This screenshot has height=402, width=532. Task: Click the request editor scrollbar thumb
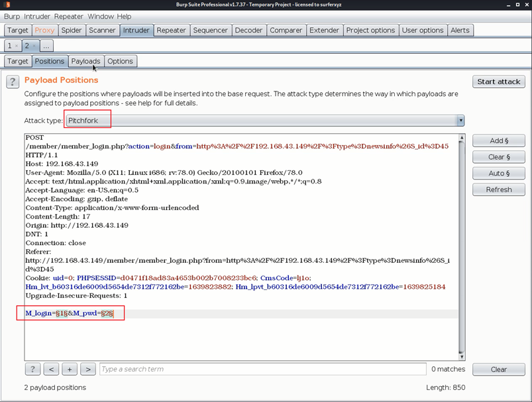tap(461, 246)
